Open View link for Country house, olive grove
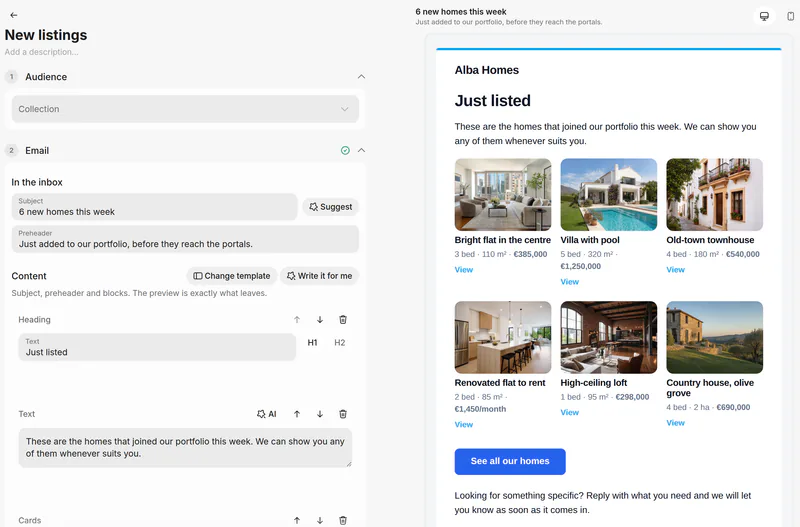This screenshot has height=527, width=800. (676, 423)
